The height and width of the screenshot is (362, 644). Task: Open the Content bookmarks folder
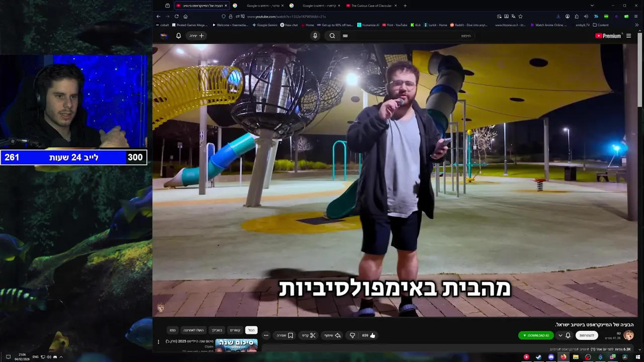(601, 25)
